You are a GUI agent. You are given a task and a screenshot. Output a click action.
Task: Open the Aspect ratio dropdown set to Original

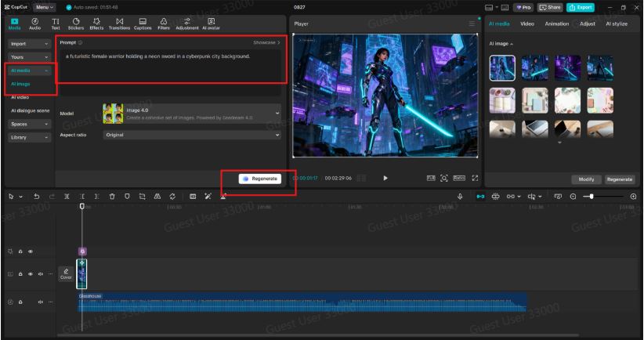pos(277,136)
